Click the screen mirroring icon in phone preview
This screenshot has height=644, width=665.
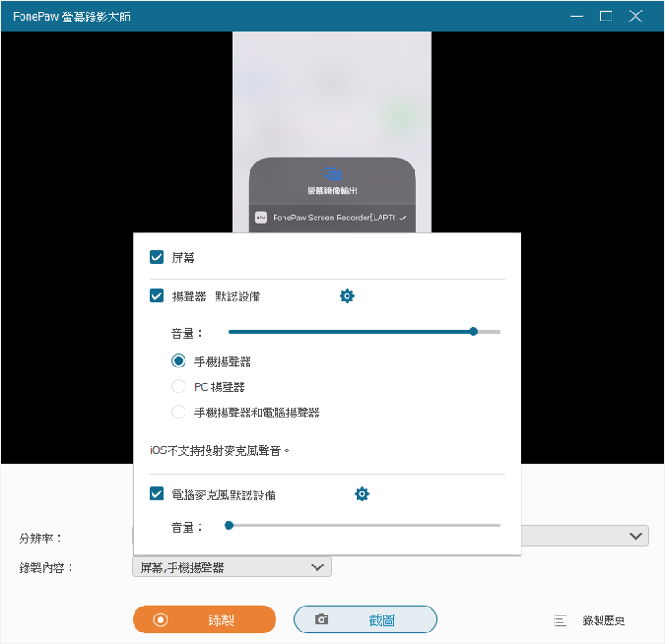pos(332,174)
